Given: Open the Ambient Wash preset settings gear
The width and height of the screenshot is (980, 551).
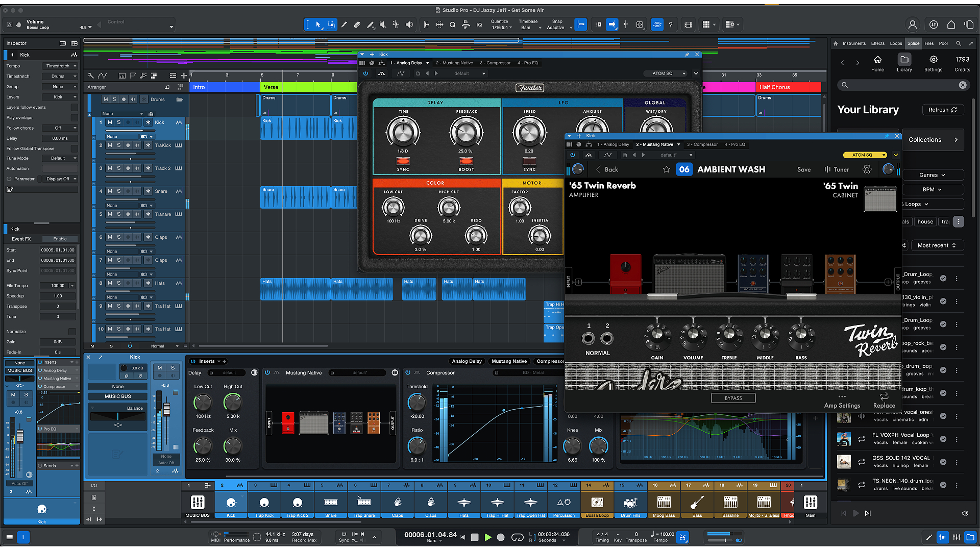Looking at the screenshot, I should tap(867, 169).
